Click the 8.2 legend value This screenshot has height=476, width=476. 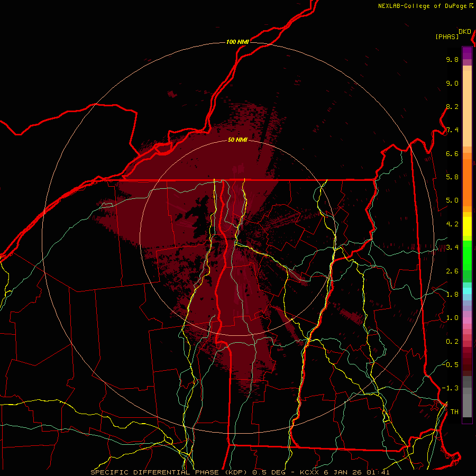coord(452,106)
